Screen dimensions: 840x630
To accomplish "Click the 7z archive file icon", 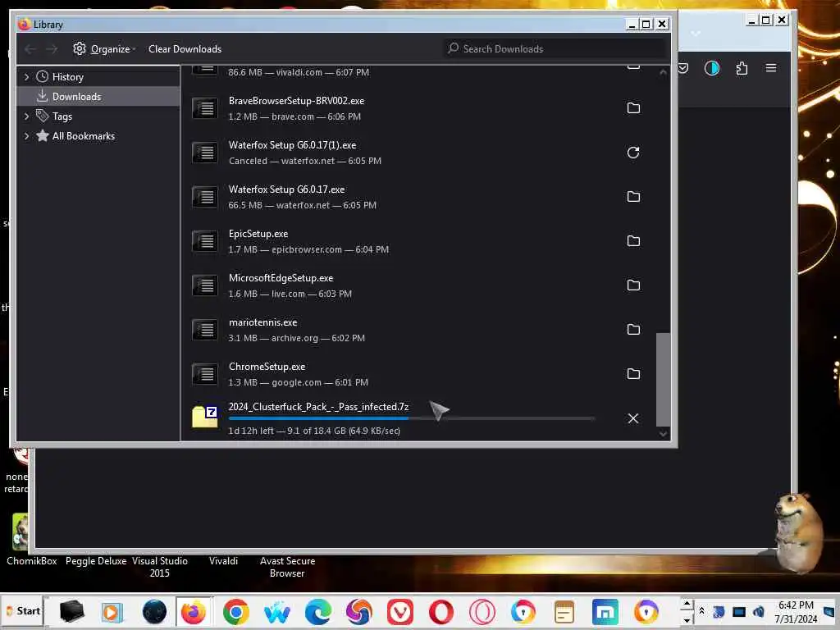I will tap(204, 417).
